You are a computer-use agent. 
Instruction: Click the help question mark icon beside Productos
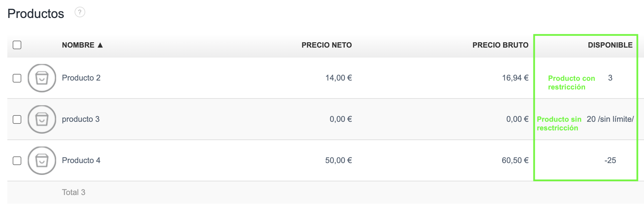80,12
